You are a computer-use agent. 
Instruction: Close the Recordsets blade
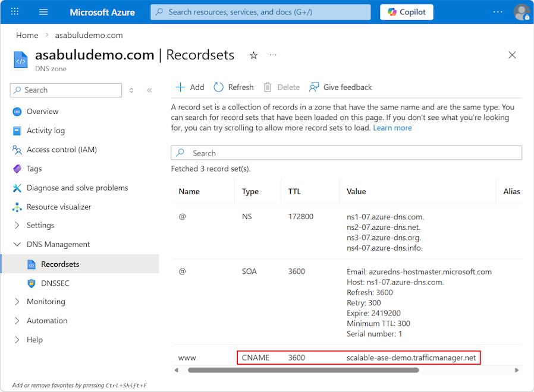pyautogui.click(x=512, y=55)
